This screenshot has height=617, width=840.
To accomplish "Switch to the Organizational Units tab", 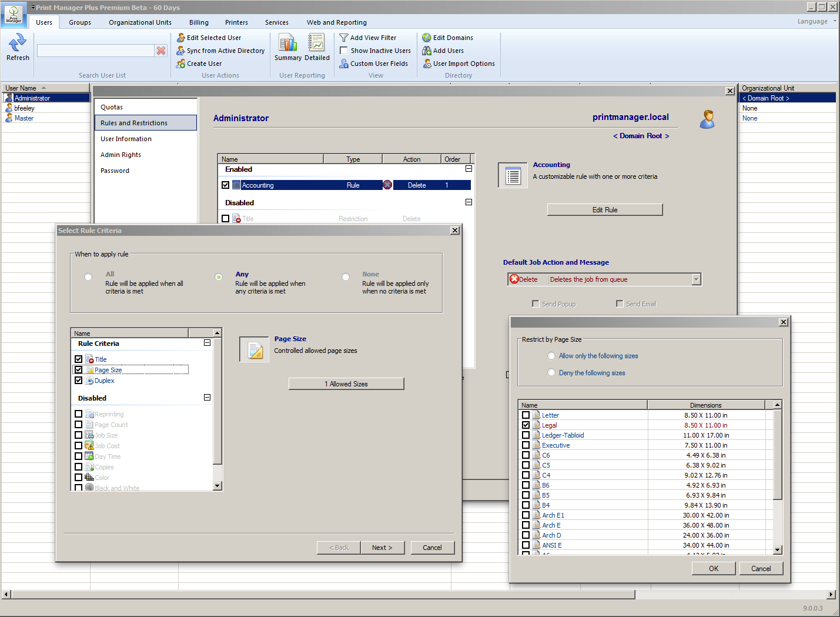I will [140, 22].
